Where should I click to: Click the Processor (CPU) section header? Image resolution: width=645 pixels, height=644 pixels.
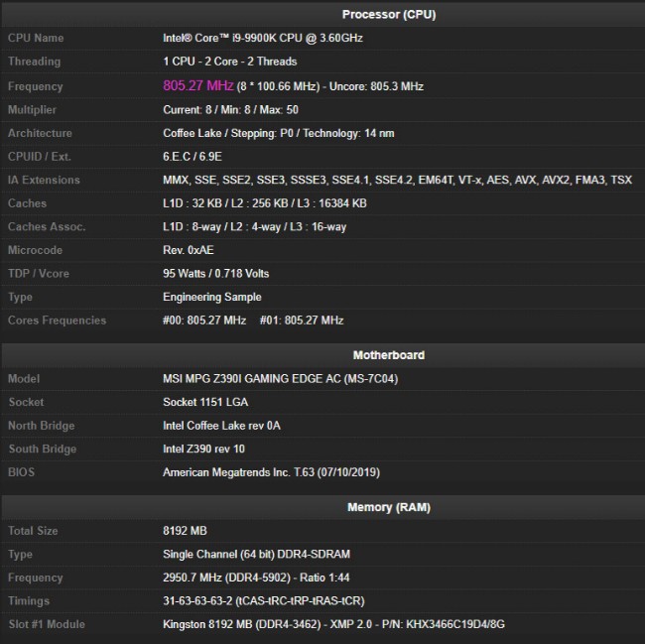coord(388,14)
